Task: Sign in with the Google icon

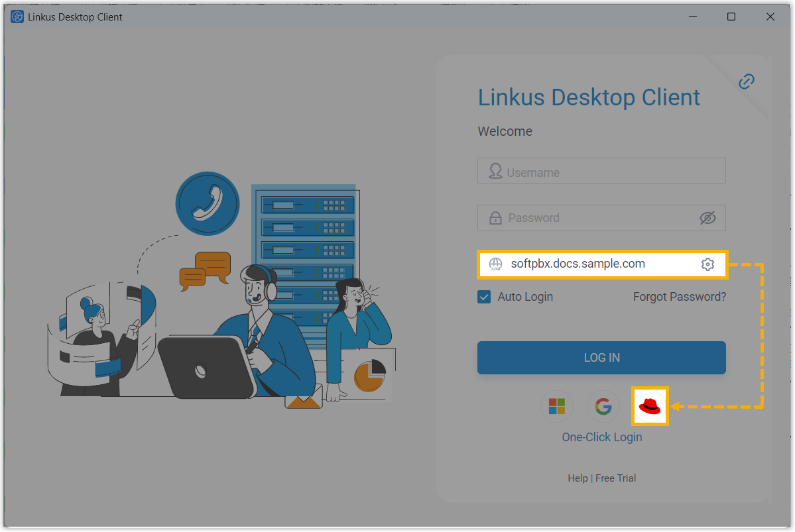Action: pyautogui.click(x=603, y=407)
